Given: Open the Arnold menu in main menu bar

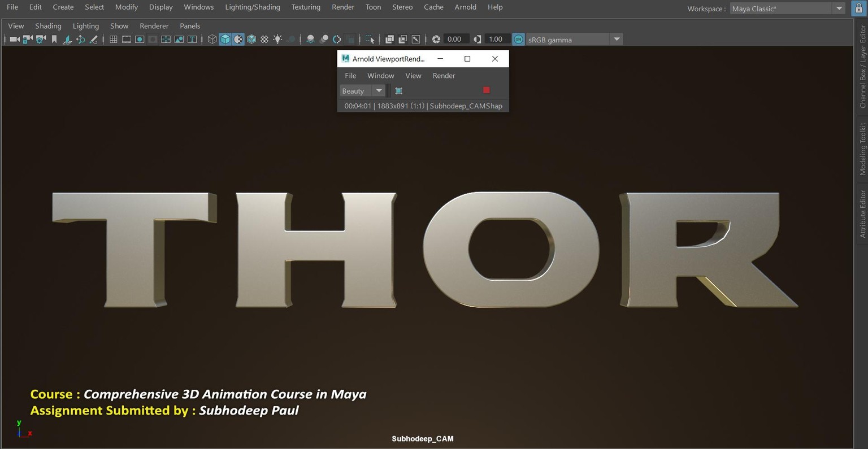Looking at the screenshot, I should click(466, 7).
